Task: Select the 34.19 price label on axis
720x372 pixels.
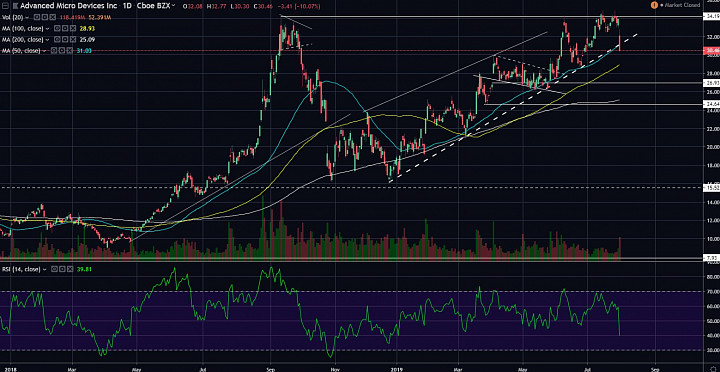Action: point(711,17)
